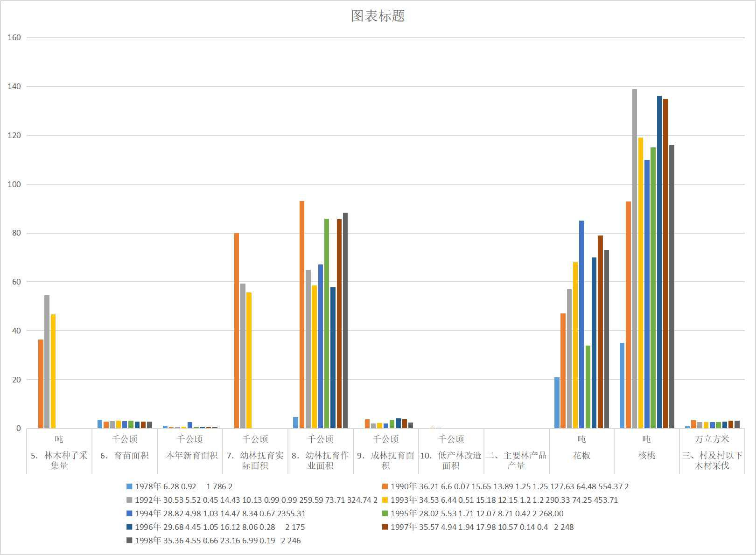This screenshot has width=756, height=555.
Task: Click the y-axis label 80
Action: 16,233
